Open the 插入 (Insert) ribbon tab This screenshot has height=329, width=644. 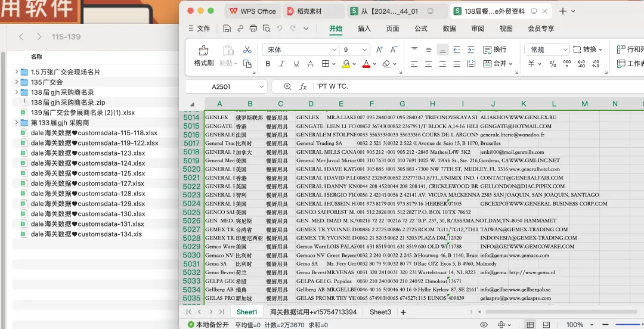tap(364, 29)
